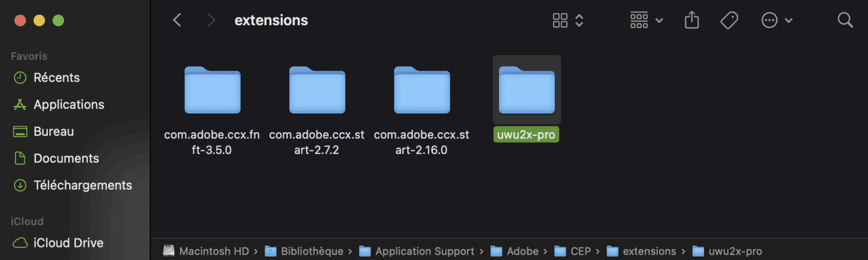This screenshot has width=868, height=260.
Task: Click the com.adobe.ccx.fnft-3.5.0 name label
Action: (x=212, y=143)
